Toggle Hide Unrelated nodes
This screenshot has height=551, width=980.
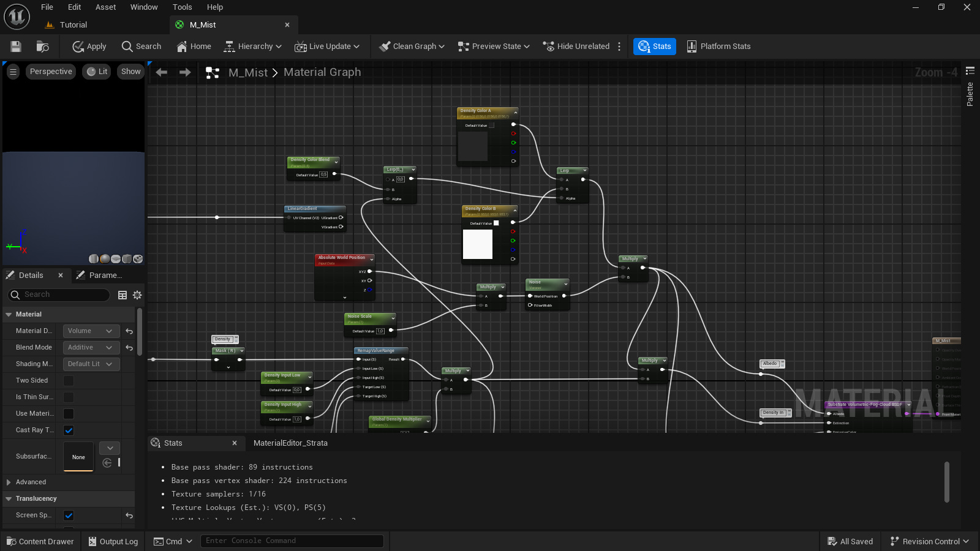pyautogui.click(x=576, y=47)
